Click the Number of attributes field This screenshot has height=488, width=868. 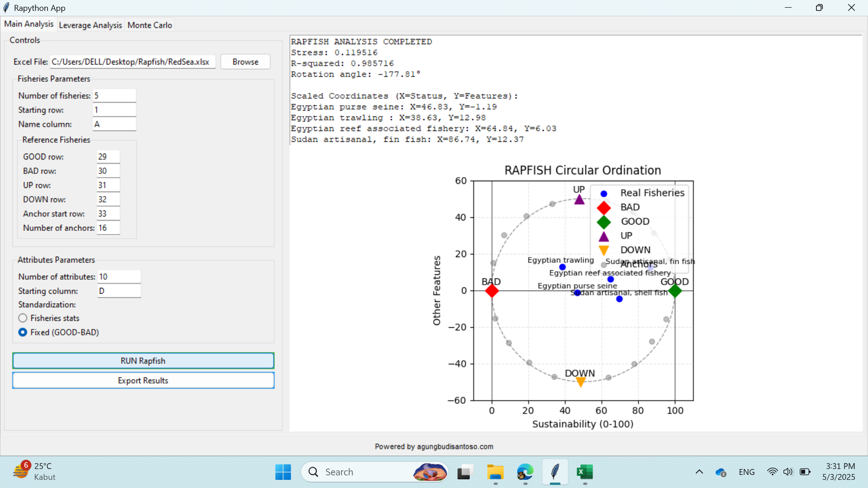click(x=119, y=277)
